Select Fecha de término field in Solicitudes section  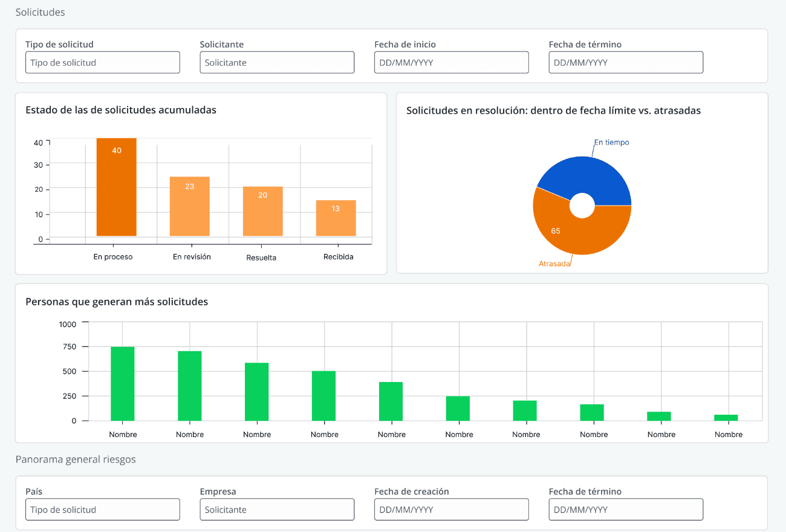point(626,63)
